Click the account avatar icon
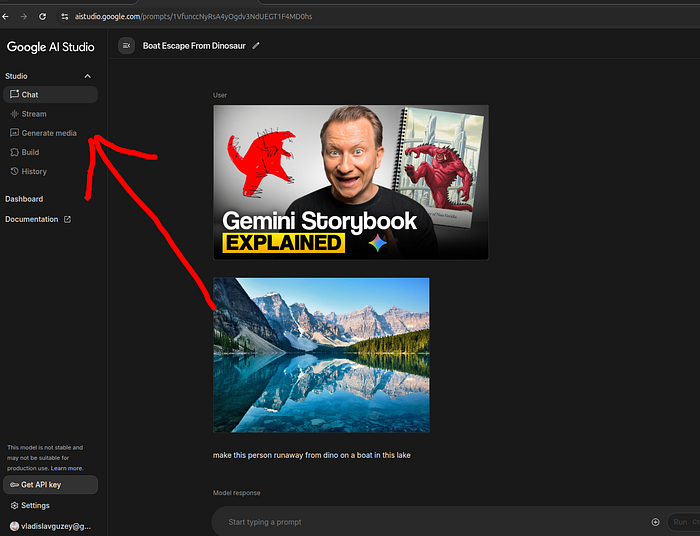This screenshot has height=536, width=700. (14, 526)
